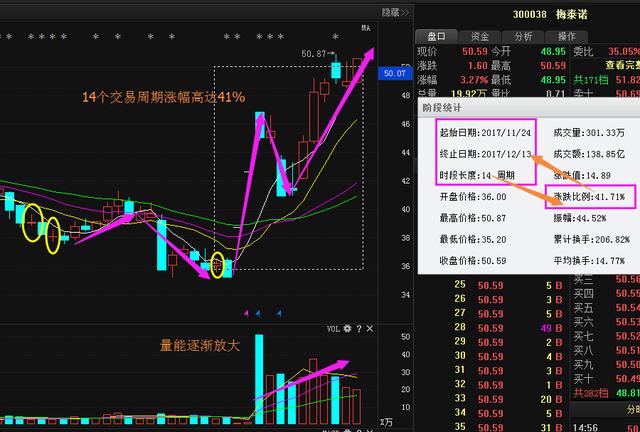The height and width of the screenshot is (432, 640).
Task: Click the 查看完整 link
Action: tap(622, 65)
